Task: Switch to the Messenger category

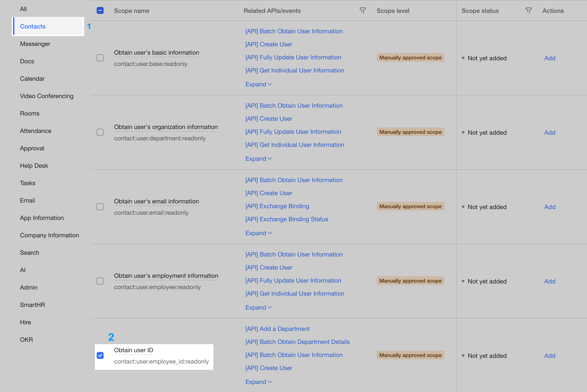Action: (x=35, y=44)
